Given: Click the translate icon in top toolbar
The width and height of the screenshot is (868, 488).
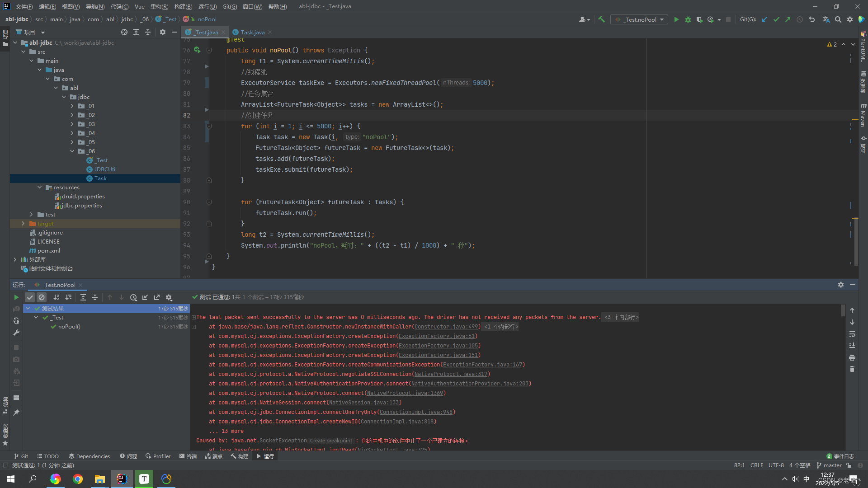Looking at the screenshot, I should (826, 19).
